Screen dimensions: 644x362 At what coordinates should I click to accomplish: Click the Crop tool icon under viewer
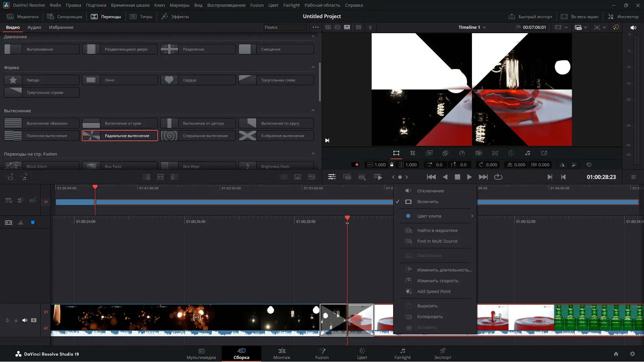coord(413,153)
